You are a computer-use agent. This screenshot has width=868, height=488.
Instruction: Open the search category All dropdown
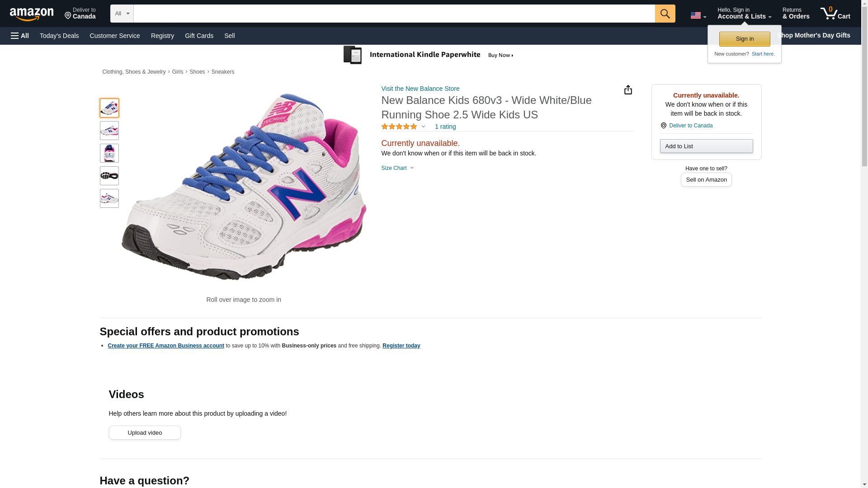click(122, 14)
